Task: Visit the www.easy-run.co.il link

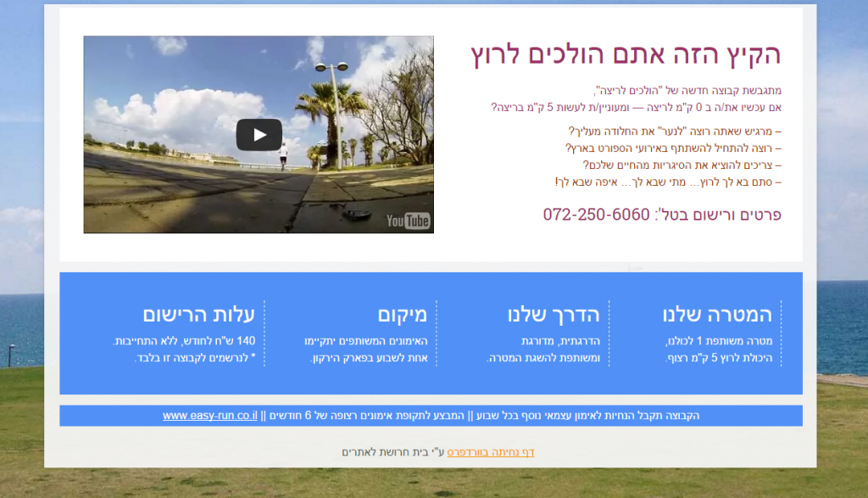Action: tap(210, 416)
